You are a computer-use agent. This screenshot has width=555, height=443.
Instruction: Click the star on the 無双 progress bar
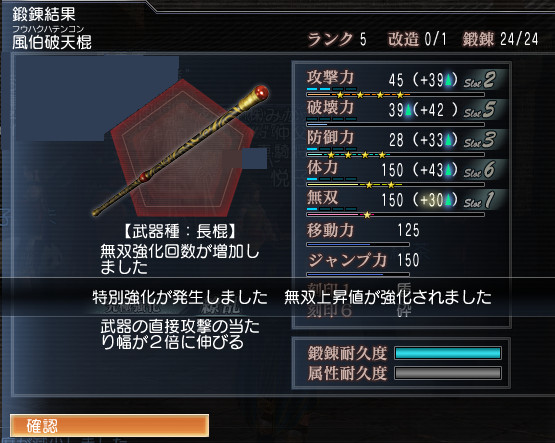click(367, 215)
